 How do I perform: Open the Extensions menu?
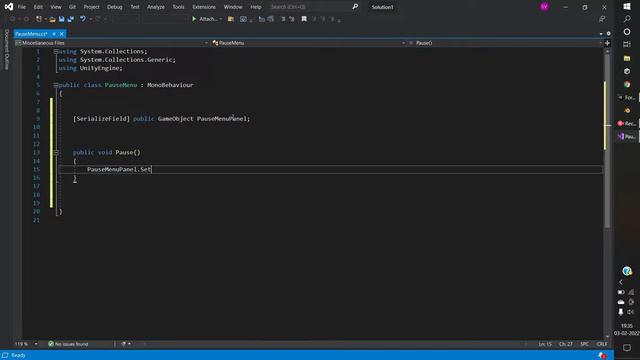click(x=204, y=7)
